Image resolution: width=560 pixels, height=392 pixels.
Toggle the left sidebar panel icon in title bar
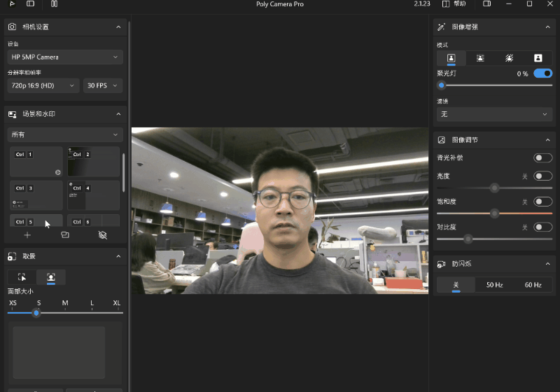30,4
